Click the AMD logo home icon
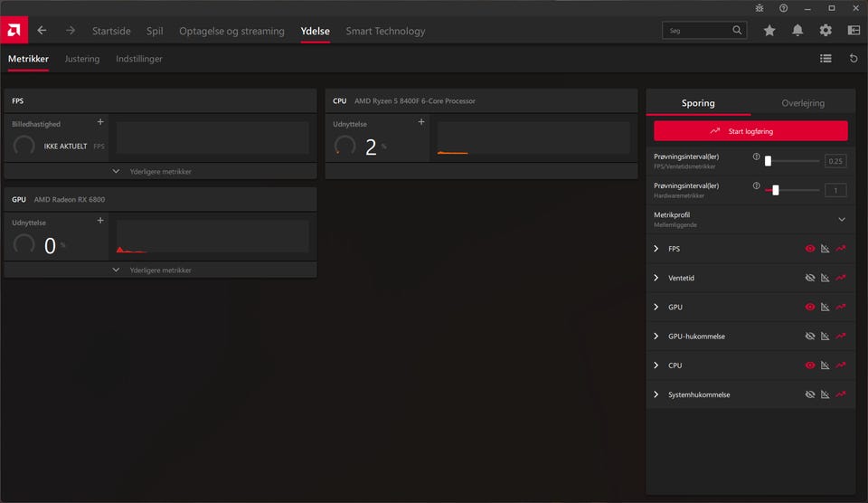The height and width of the screenshot is (503, 868). pyautogui.click(x=14, y=30)
